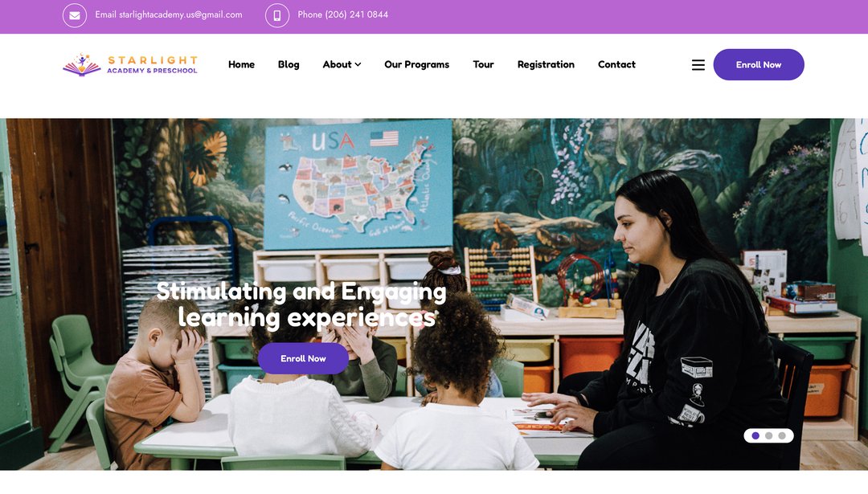This screenshot has height=494, width=868.
Task: Select the third slider dot
Action: tap(782, 436)
